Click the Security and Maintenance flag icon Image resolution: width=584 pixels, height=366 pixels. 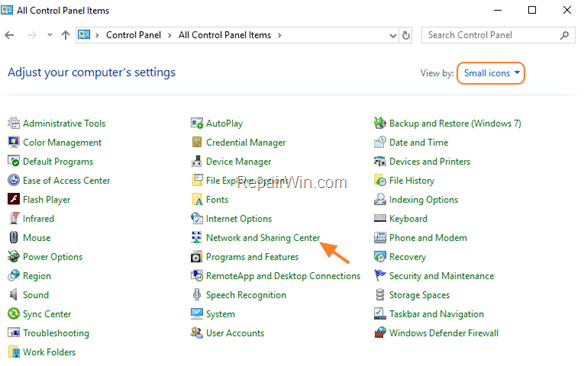coord(380,276)
